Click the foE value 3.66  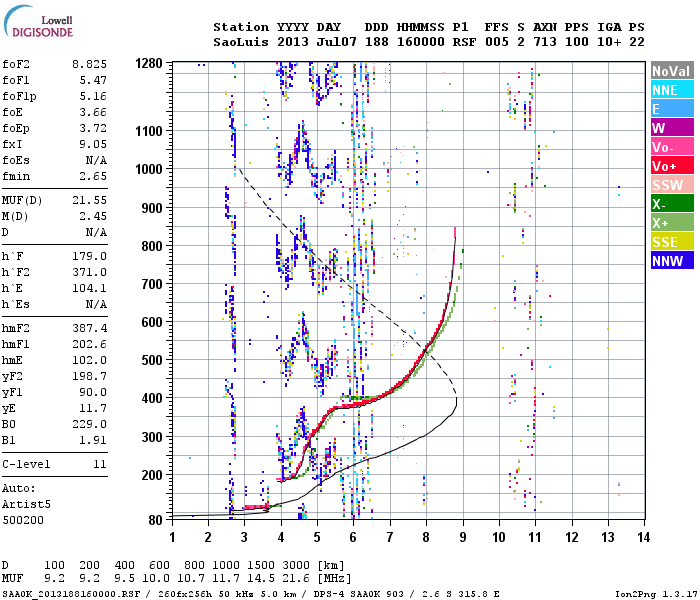coord(93,112)
